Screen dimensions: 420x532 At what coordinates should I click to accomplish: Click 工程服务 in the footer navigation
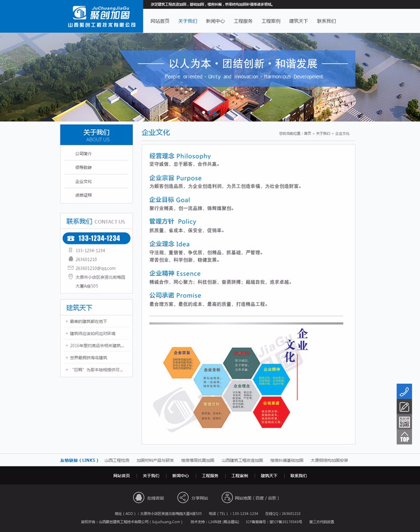[x=210, y=475]
